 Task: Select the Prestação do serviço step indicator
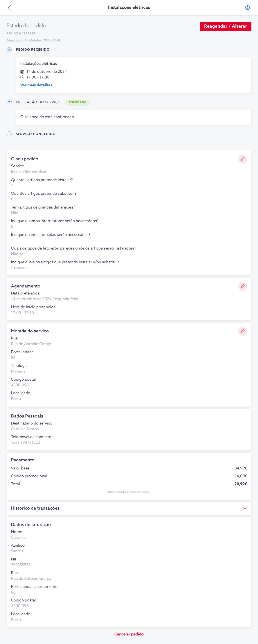click(9, 102)
